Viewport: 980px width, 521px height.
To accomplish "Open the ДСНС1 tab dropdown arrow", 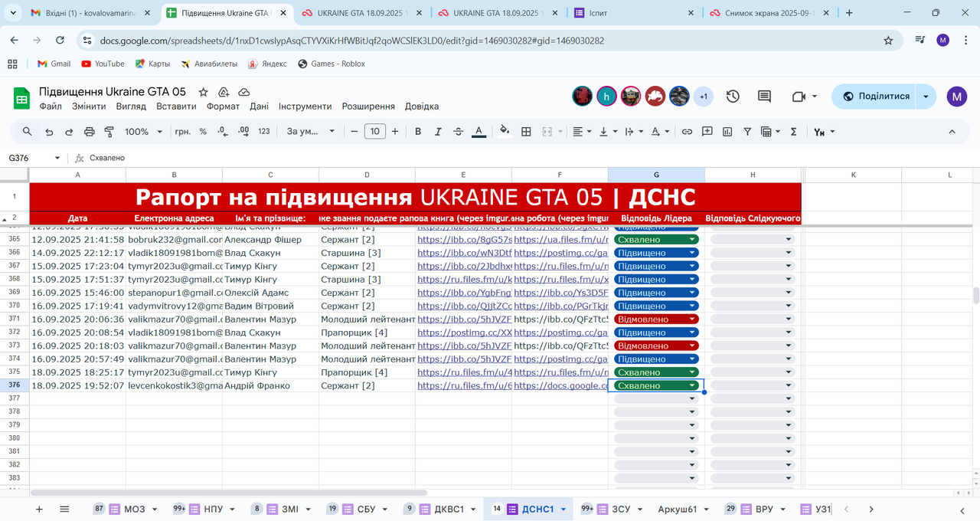I will [x=563, y=509].
